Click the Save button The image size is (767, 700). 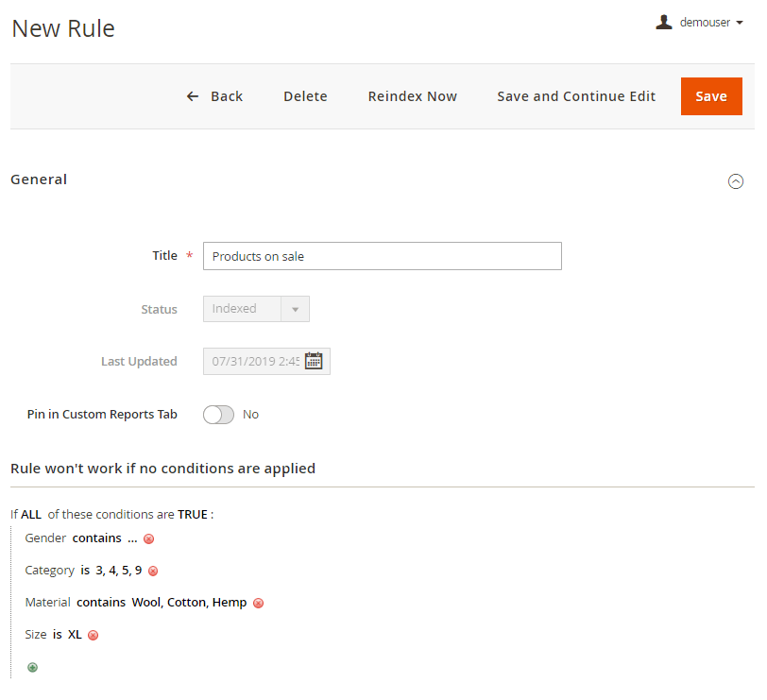(x=710, y=96)
